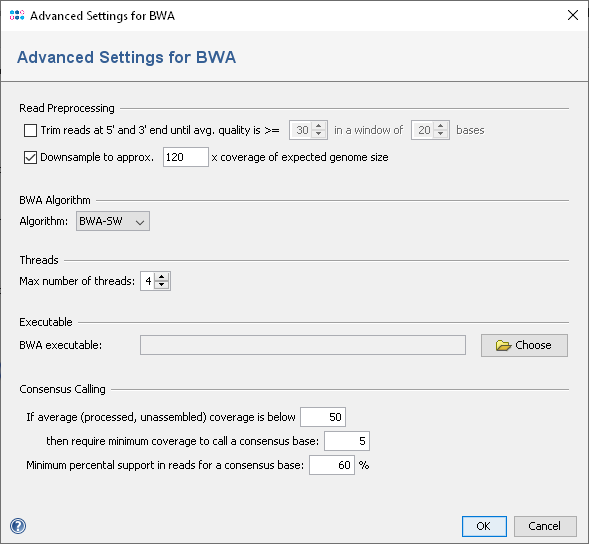The height and width of the screenshot is (544, 589).
Task: Click the Cancel button
Action: click(x=545, y=526)
